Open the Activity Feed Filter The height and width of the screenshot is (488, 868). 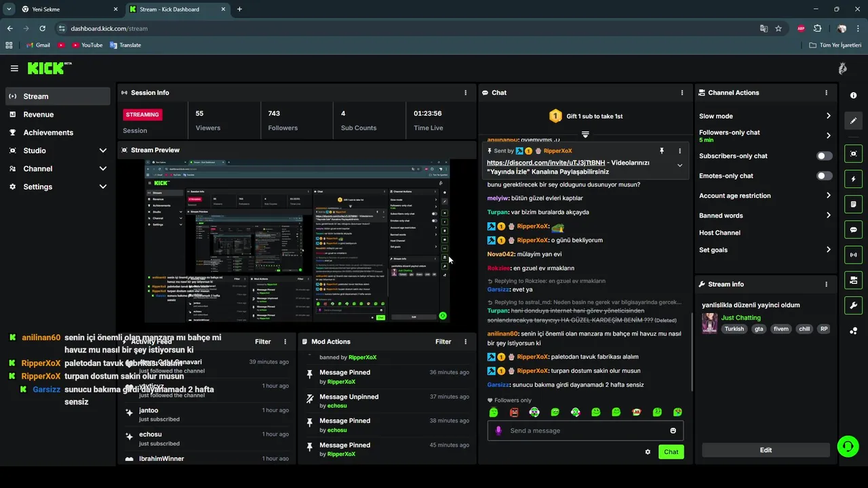click(262, 342)
